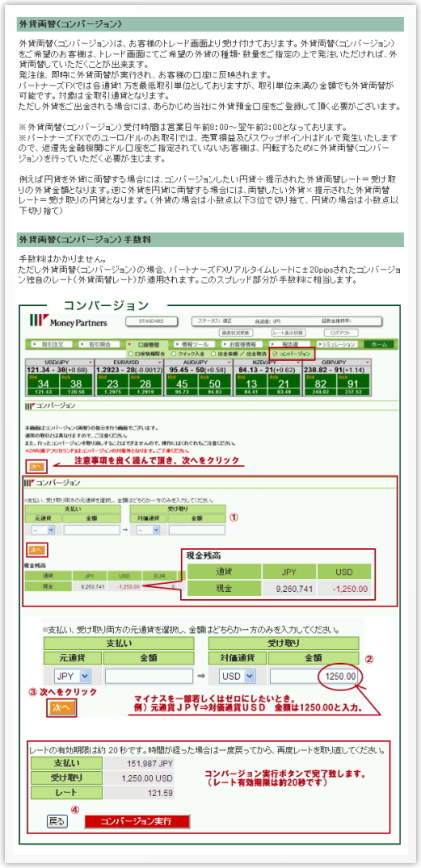Screen dimensions: 421x868
Task: Select the コンバージョン radio option
Action: [275, 353]
